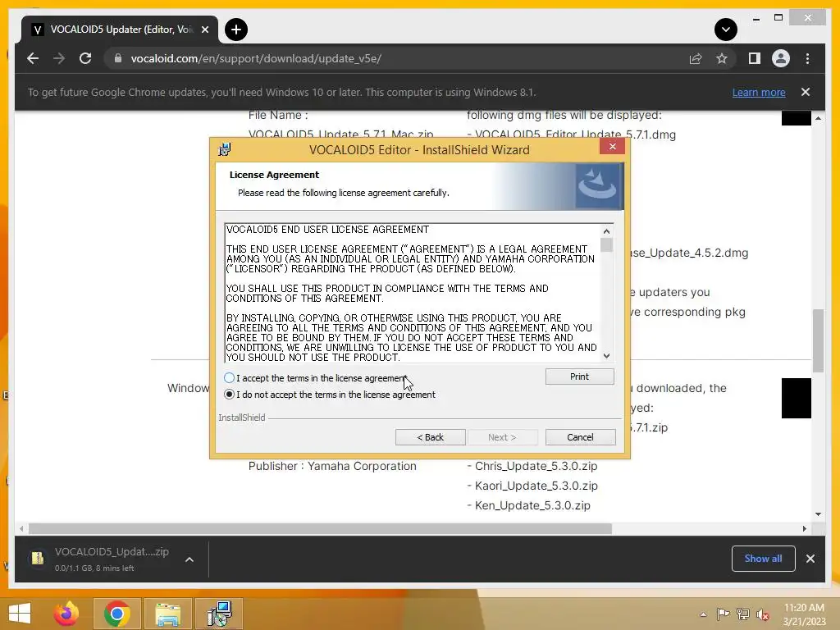840x630 pixels.
Task: Open a new Chrome tab
Action: 236,30
